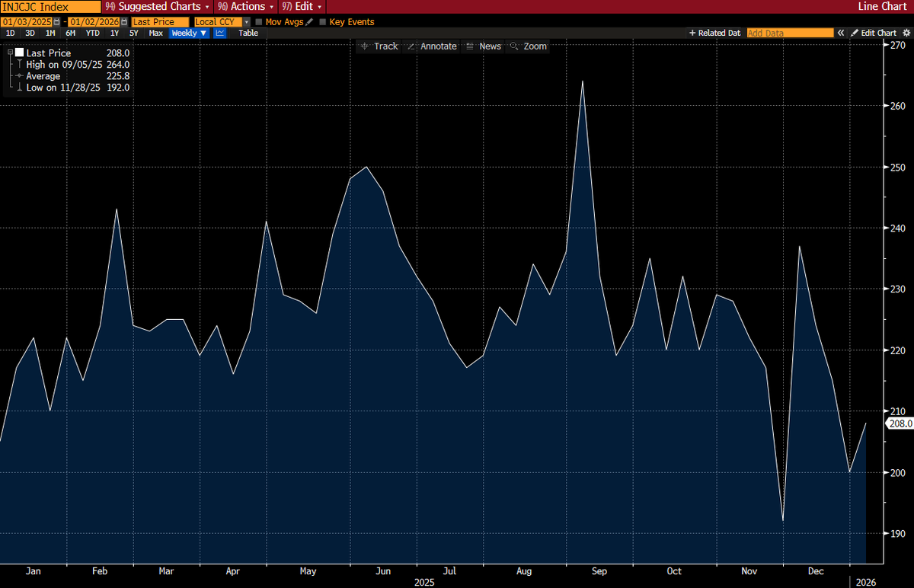Click the Related Data button

[714, 33]
